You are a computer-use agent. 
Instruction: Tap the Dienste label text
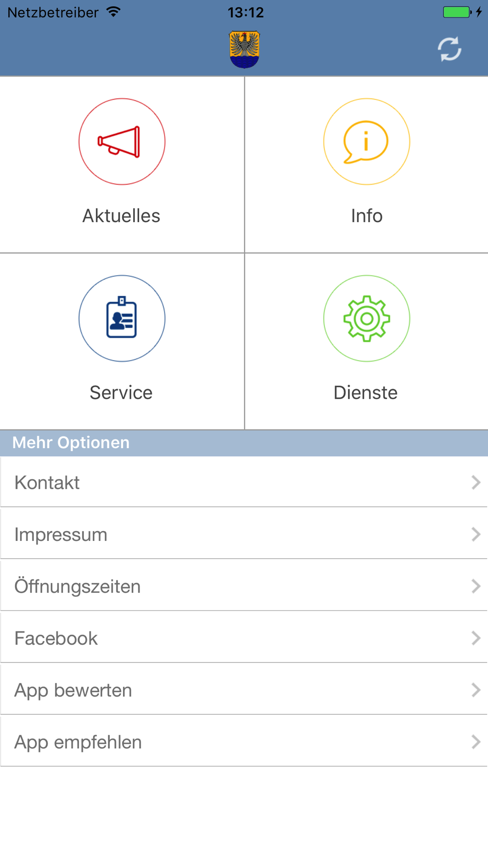point(366,393)
